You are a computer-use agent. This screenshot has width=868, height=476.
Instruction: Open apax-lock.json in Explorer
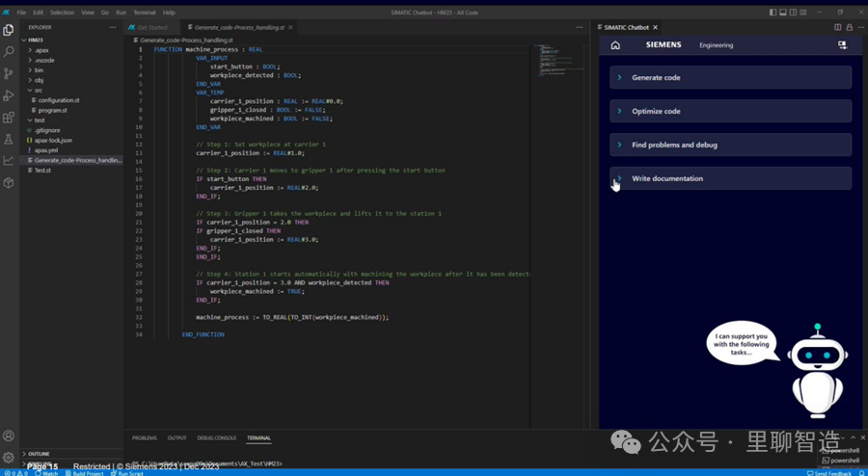72,140
